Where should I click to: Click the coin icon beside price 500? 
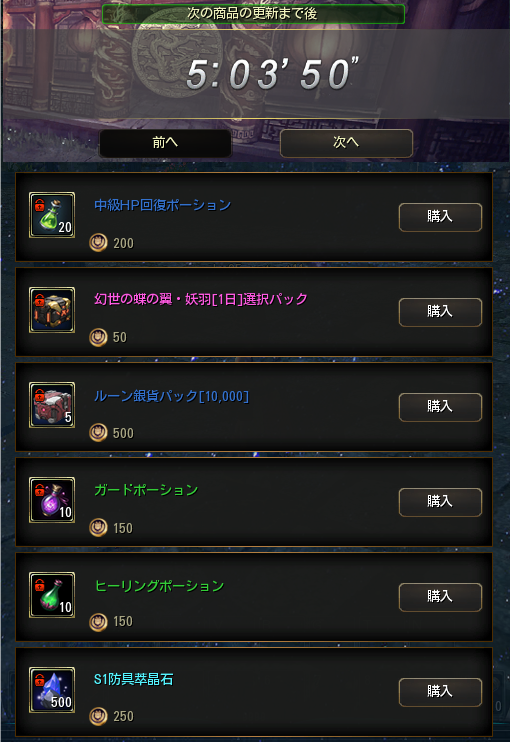pos(98,433)
